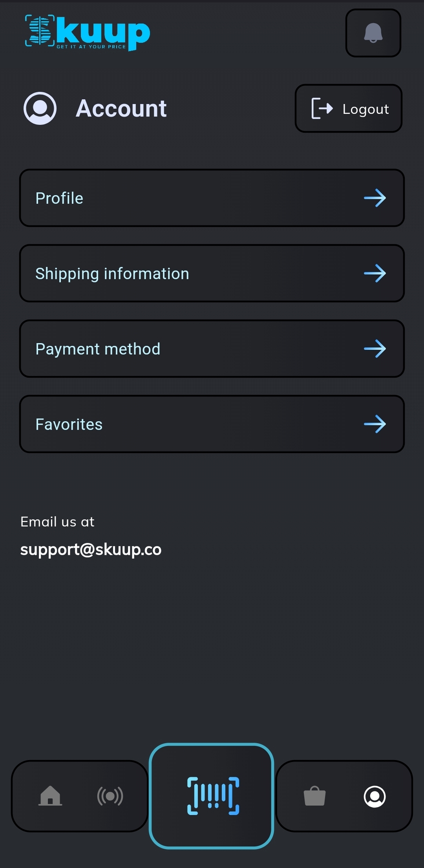Click the Logout button
This screenshot has width=424, height=868.
[349, 109]
